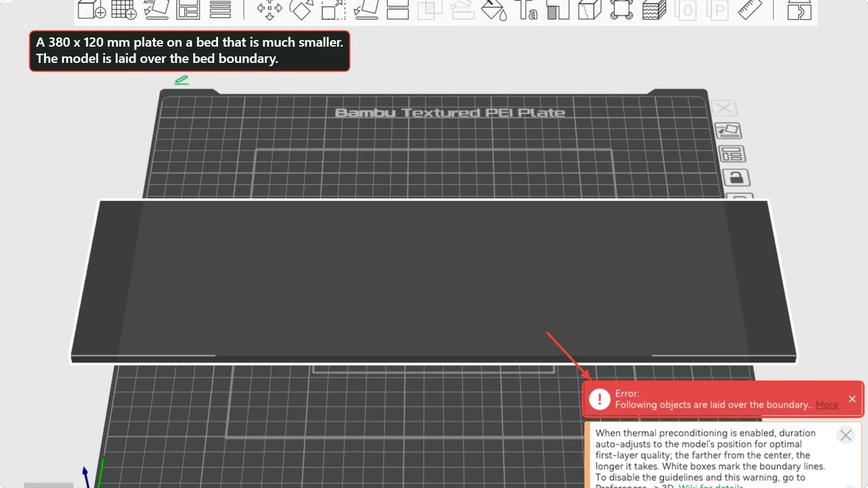Dismiss the red error notification
The height and width of the screenshot is (488, 868).
point(852,399)
